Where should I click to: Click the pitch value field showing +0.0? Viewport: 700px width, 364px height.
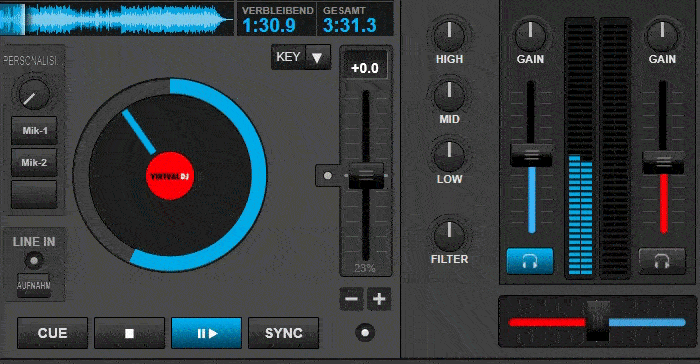365,68
